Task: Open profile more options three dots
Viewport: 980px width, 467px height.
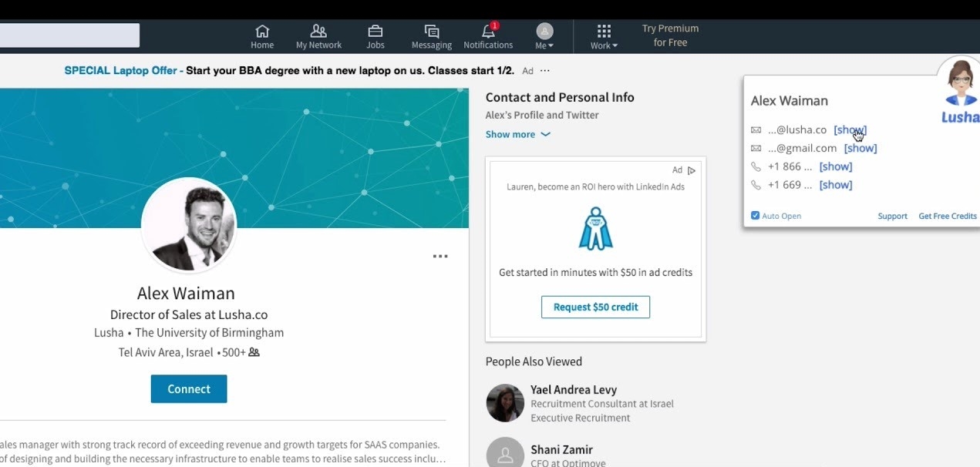Action: click(440, 257)
